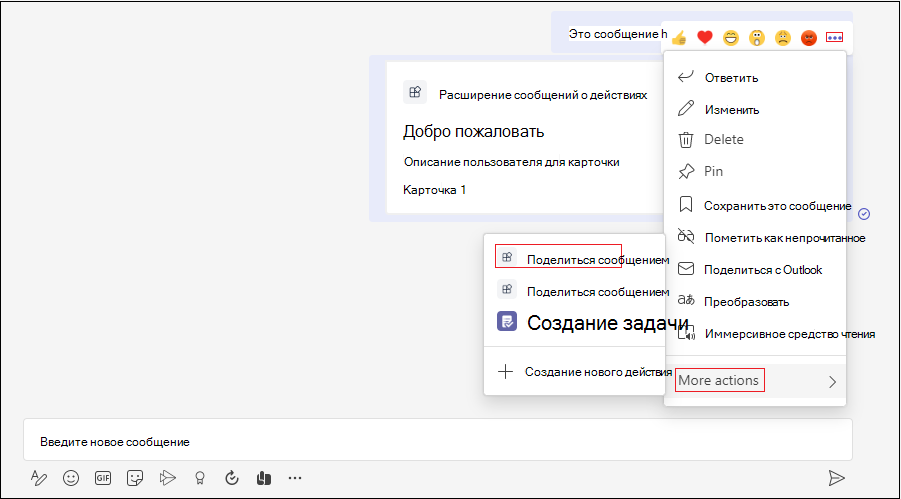The width and height of the screenshot is (901, 499).
Task: Open the Praise badge icon
Action: [199, 478]
